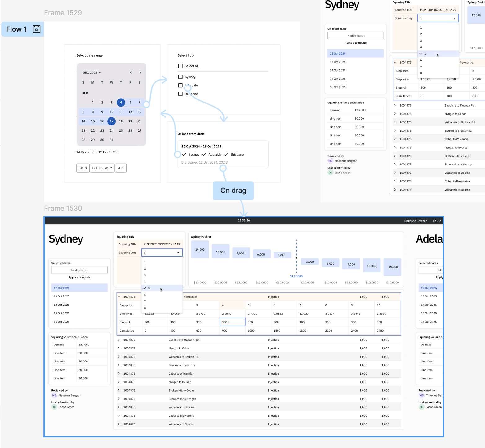Screen dimensions: 485x448
Task: Click the JG avatar under Sydney in Frame 1530
Action: pos(54,407)
